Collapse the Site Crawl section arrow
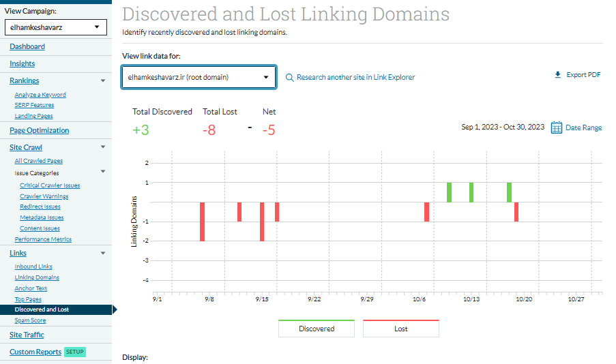 point(103,147)
